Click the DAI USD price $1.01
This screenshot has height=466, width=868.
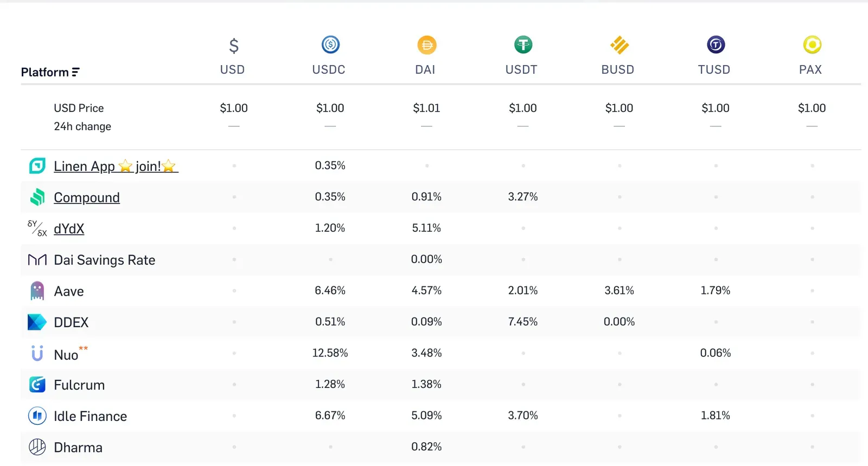427,108
